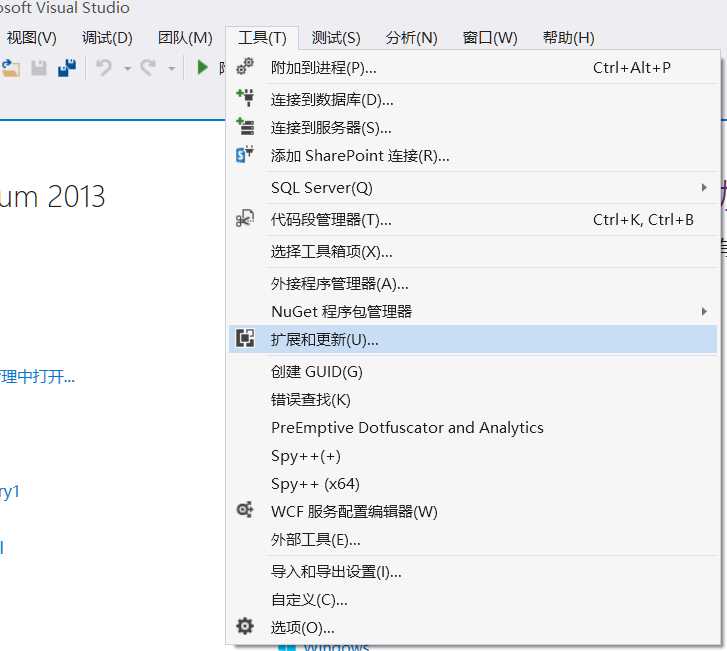Choose 扩展和更新(U)... highlighted item
Viewport: 727px width, 651px height.
coord(473,339)
